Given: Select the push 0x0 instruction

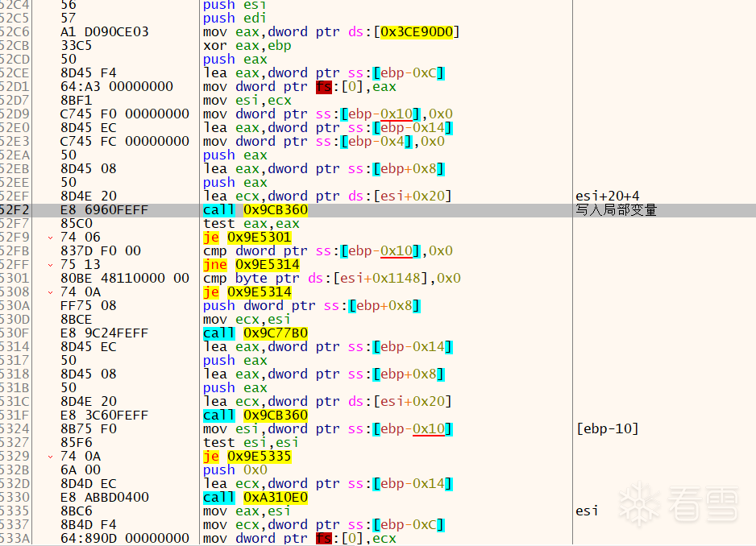Looking at the screenshot, I should pyautogui.click(x=235, y=470).
